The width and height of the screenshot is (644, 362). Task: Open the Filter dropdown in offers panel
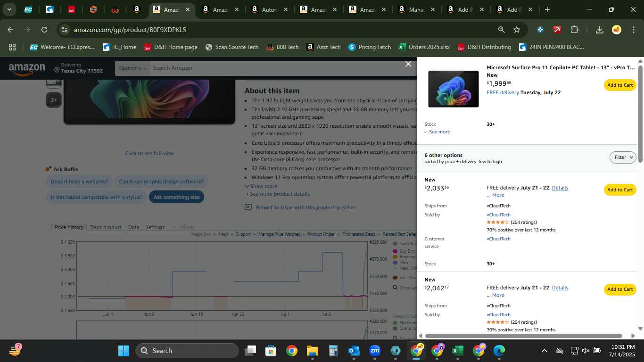[623, 157]
